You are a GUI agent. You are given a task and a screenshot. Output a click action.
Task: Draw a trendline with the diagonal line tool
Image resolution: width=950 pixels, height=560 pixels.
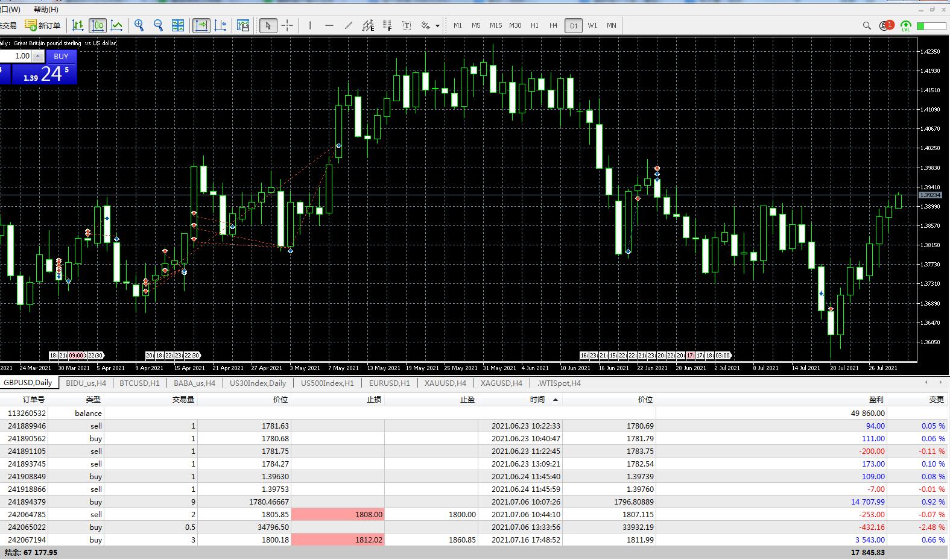point(349,25)
